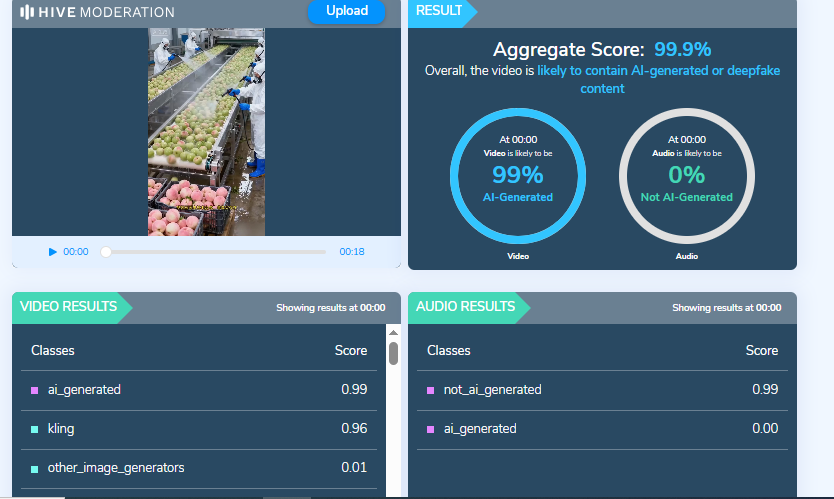Click the 00:18 video duration label
Viewport: 834px width, 499px height.
click(351, 252)
